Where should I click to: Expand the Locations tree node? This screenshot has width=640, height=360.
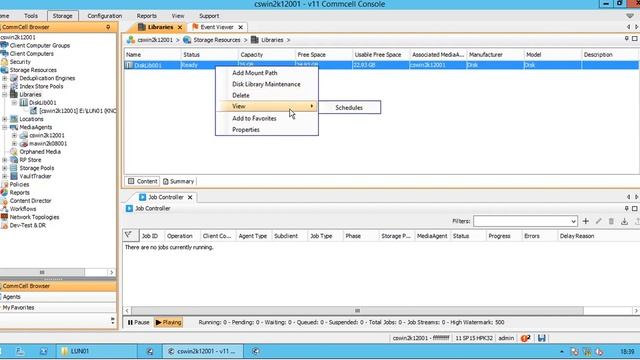4,119
